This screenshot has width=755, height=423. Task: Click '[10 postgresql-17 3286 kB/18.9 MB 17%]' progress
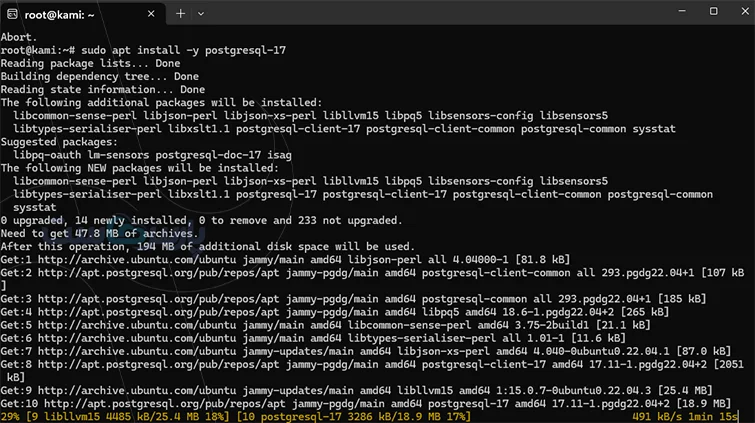[x=353, y=416]
